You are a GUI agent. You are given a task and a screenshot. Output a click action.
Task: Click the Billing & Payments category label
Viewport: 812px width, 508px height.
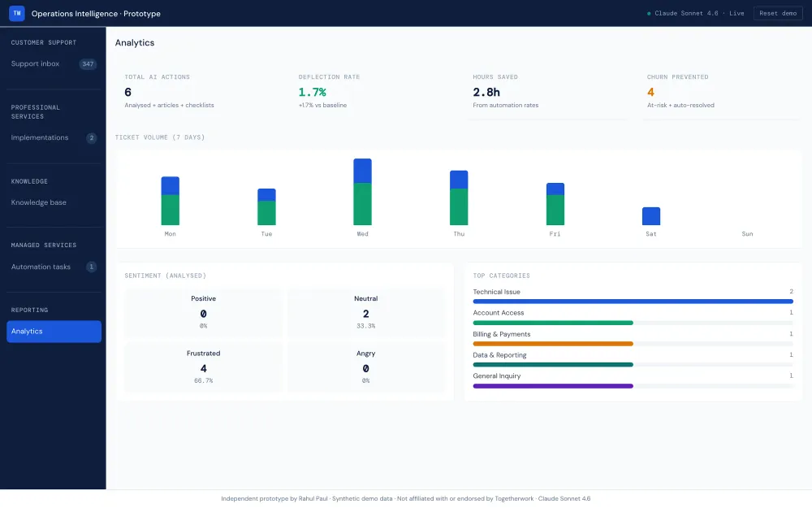pyautogui.click(x=501, y=334)
